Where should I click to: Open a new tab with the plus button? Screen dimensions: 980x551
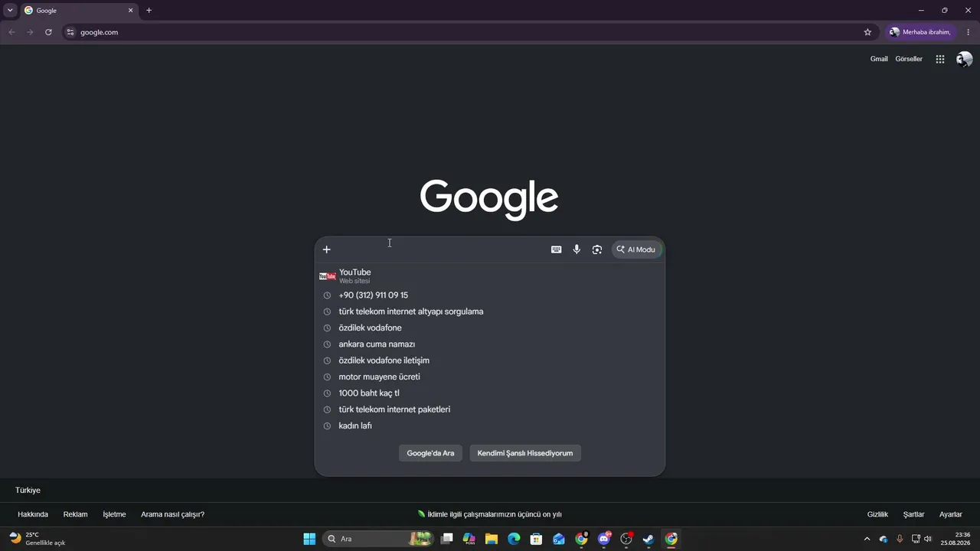pyautogui.click(x=149, y=11)
